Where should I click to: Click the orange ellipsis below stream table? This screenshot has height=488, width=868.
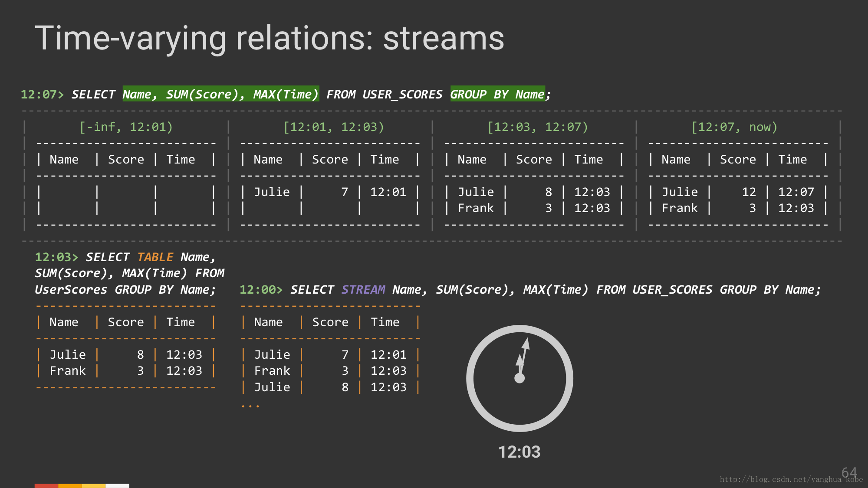tap(250, 406)
